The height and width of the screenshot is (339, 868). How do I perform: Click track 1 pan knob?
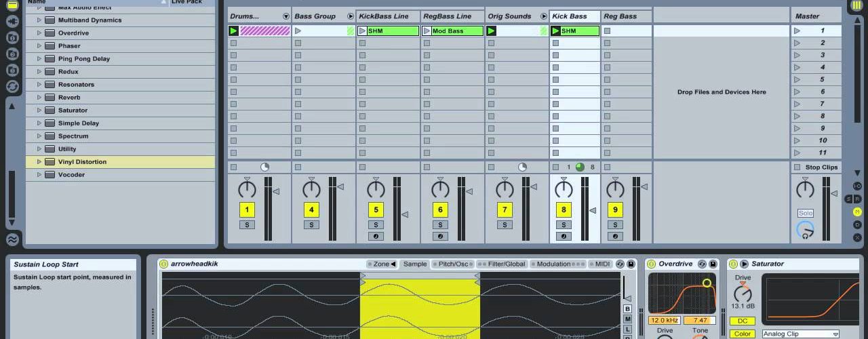(x=247, y=189)
